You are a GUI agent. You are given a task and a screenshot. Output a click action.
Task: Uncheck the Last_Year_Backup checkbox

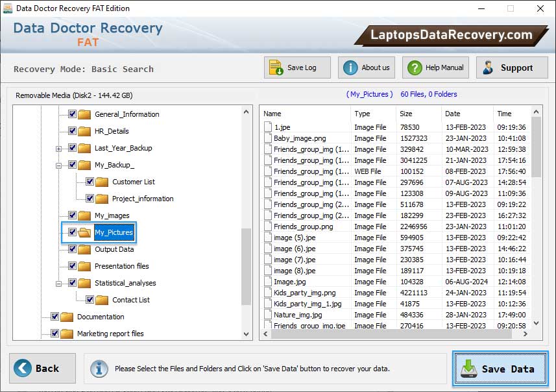72,147
